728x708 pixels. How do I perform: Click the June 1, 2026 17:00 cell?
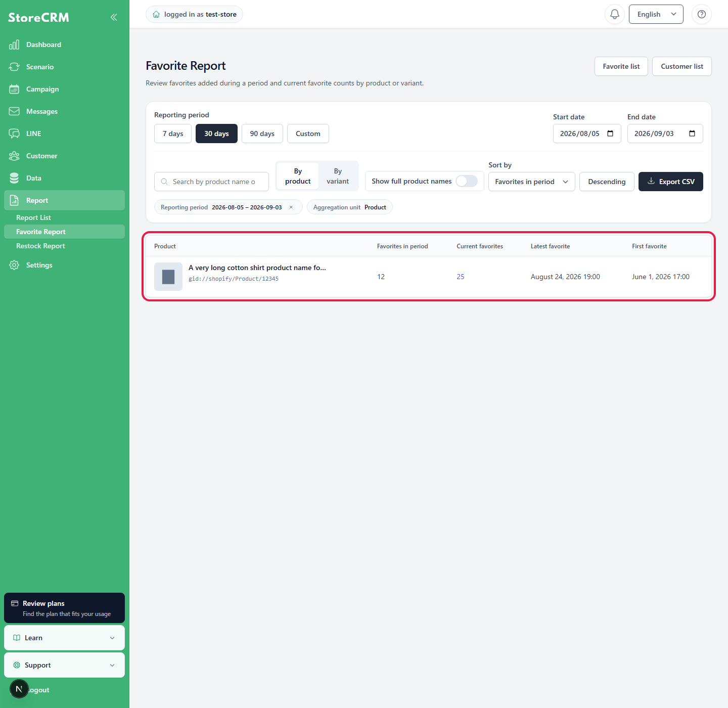pyautogui.click(x=661, y=277)
